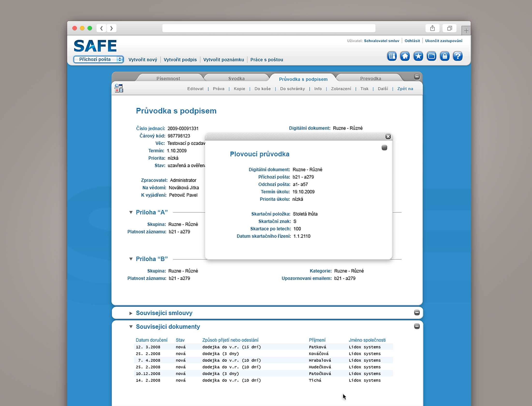Click Odhlásit link
532x406 pixels.
click(x=412, y=41)
